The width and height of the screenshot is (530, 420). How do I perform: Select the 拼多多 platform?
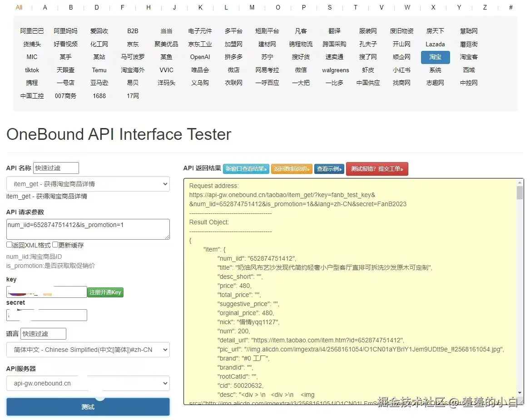pyautogui.click(x=233, y=57)
